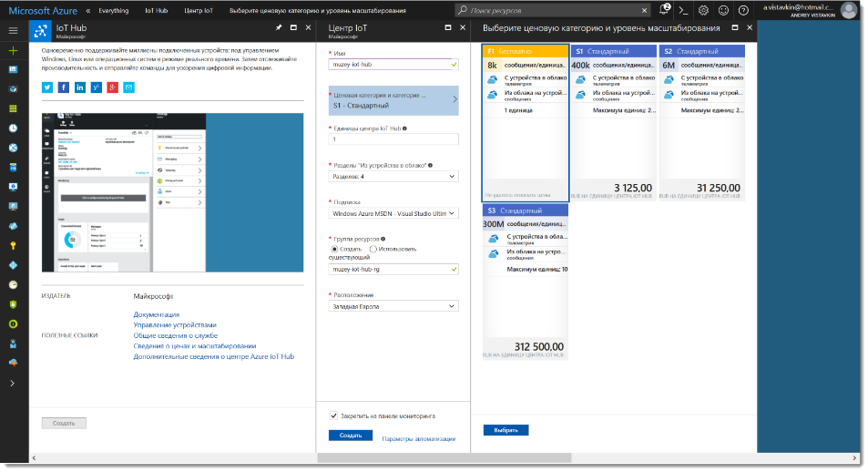Viewport: 868px width, 472px height.
Task: Share IoT Hub on Google Plus
Action: point(112,87)
